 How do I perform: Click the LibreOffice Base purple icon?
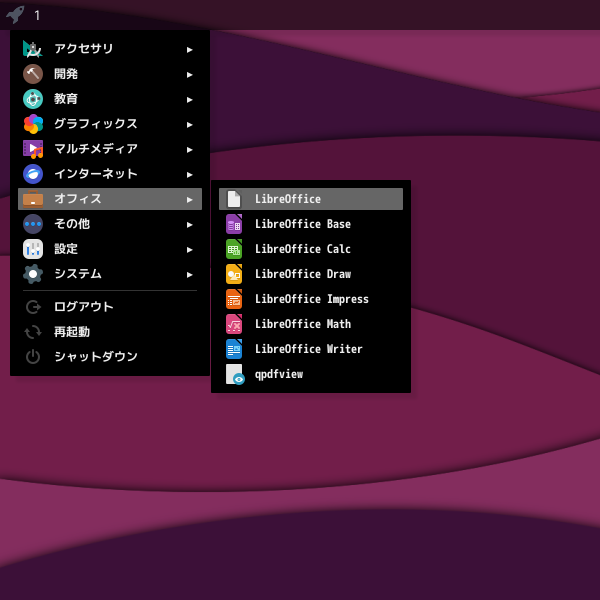tap(234, 224)
